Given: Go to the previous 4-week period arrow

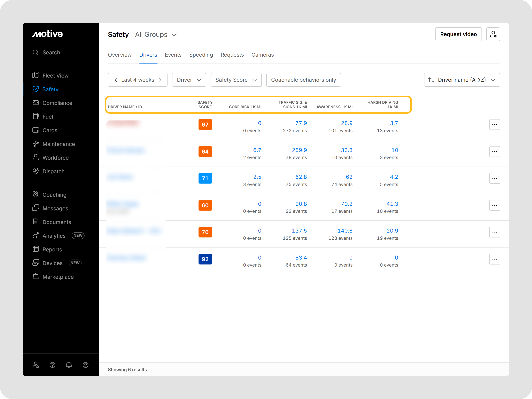Looking at the screenshot, I should tap(116, 80).
